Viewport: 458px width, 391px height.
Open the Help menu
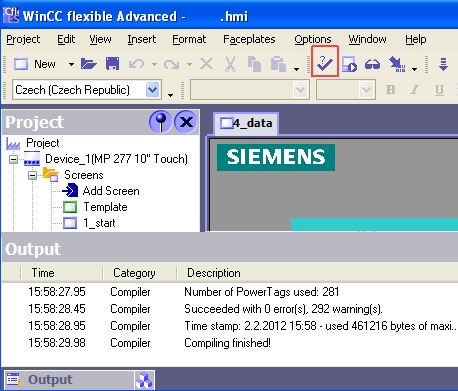point(416,39)
